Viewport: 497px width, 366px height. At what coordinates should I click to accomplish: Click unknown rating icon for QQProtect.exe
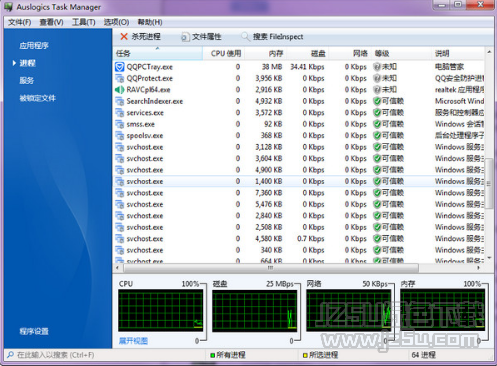pos(377,78)
